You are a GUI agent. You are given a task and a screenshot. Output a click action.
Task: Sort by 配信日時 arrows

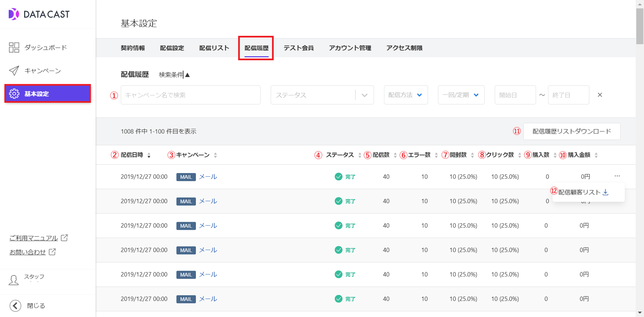(149, 155)
